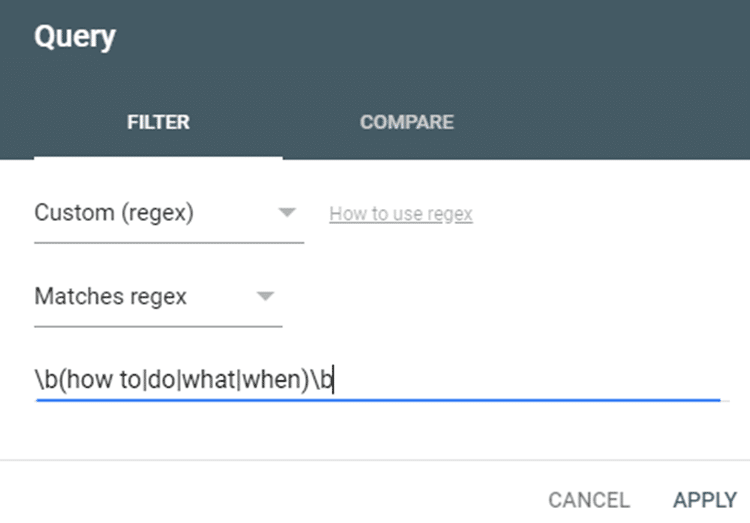Click "how to" inside the regex expression
This screenshot has width=750, height=523.
pyautogui.click(x=103, y=380)
